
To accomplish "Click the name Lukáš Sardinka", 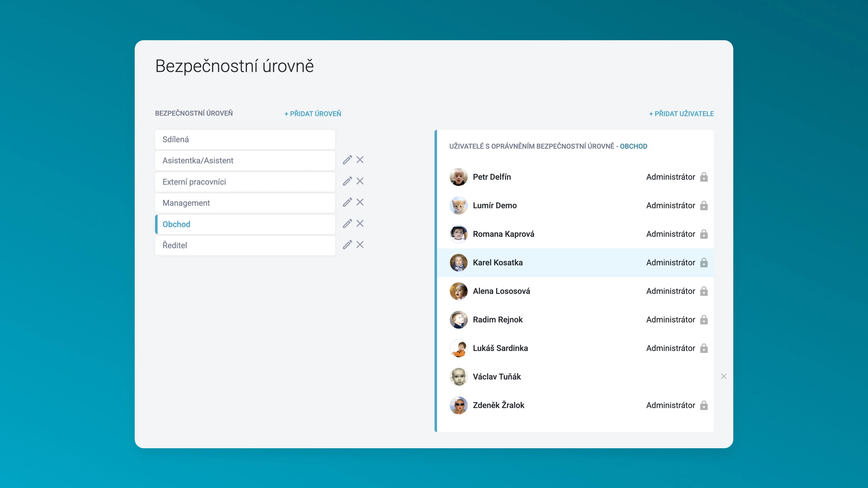I will coord(500,348).
